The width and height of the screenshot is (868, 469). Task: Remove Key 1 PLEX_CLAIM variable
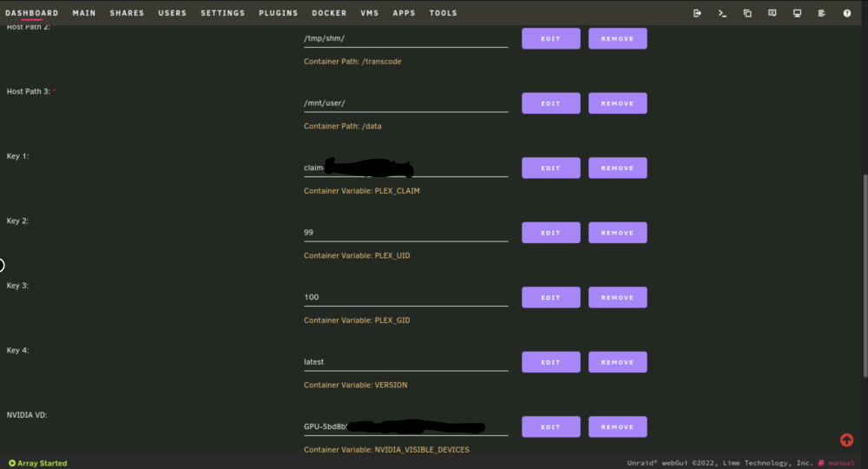click(x=617, y=168)
